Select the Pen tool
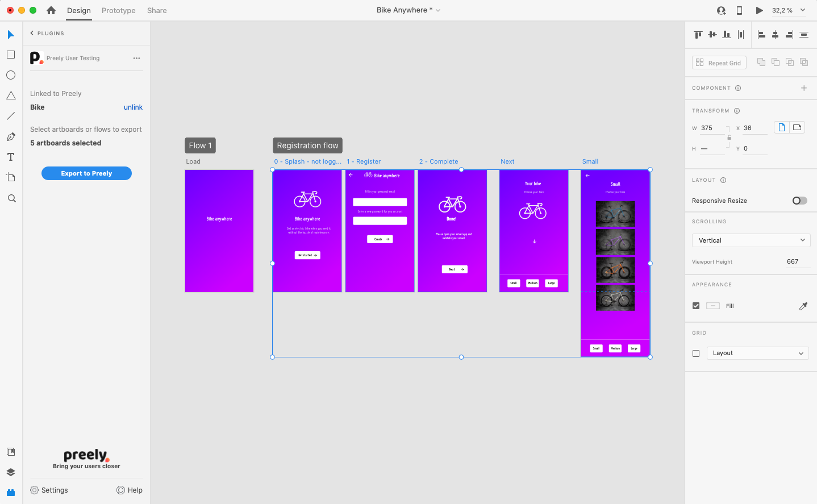This screenshot has width=817, height=504. click(10, 136)
